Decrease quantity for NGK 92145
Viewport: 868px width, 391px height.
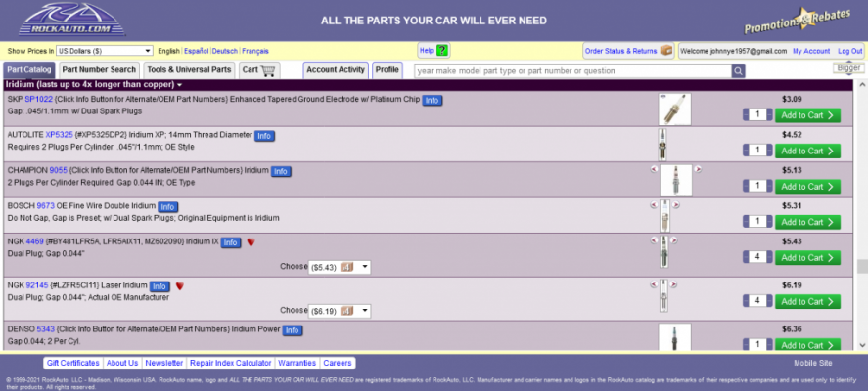tap(746, 301)
